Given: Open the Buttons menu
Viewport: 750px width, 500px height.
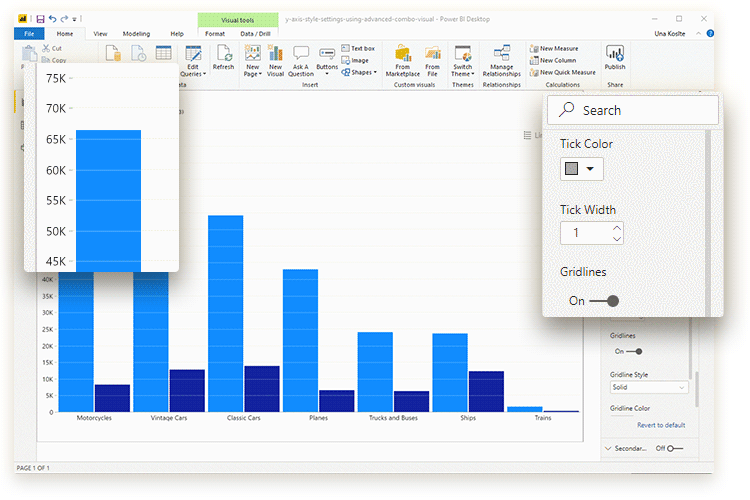Looking at the screenshot, I should pyautogui.click(x=327, y=61).
